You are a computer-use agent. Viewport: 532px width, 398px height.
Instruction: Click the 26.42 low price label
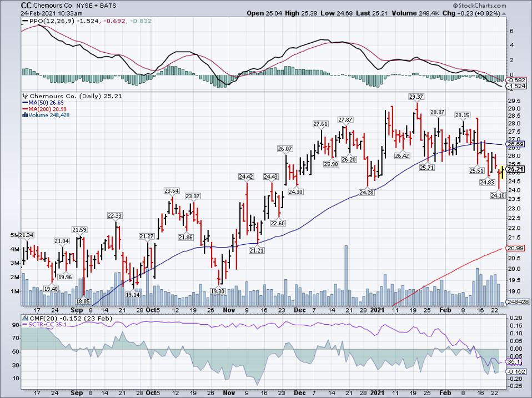tap(402, 156)
